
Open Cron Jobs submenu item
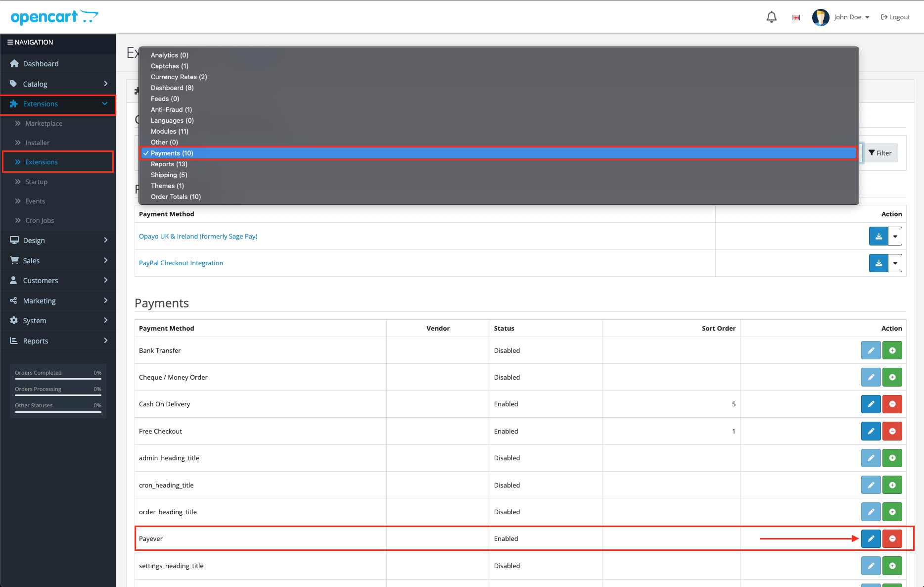coord(58,220)
